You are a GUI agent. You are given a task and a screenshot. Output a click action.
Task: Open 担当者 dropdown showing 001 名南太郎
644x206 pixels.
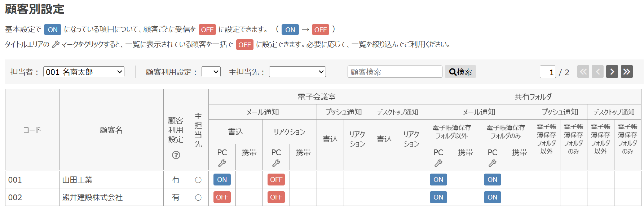tap(84, 72)
